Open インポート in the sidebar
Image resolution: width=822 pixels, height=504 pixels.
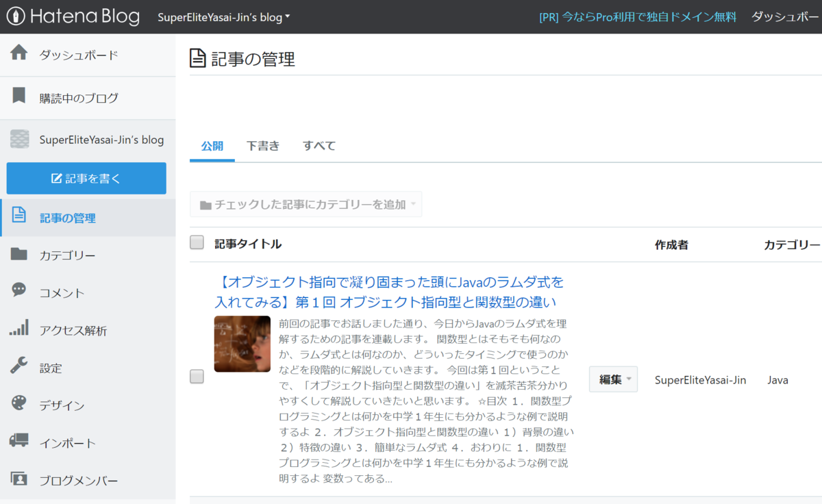88,443
